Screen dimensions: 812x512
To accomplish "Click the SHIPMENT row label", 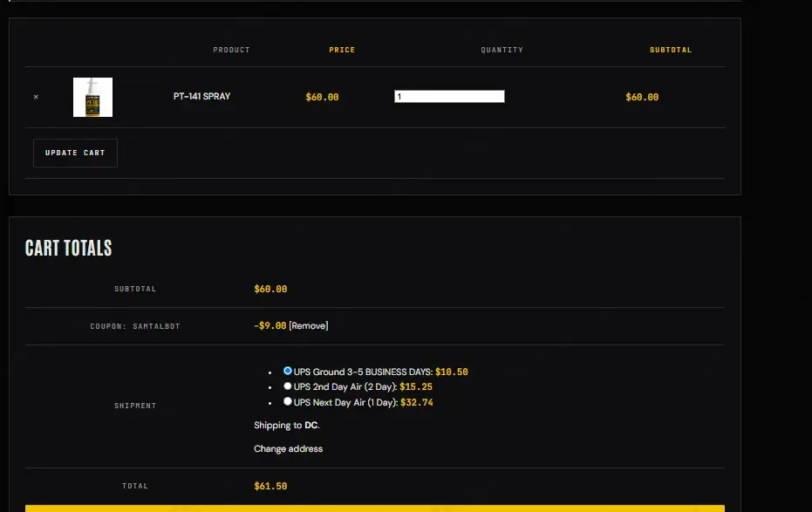I will [135, 406].
